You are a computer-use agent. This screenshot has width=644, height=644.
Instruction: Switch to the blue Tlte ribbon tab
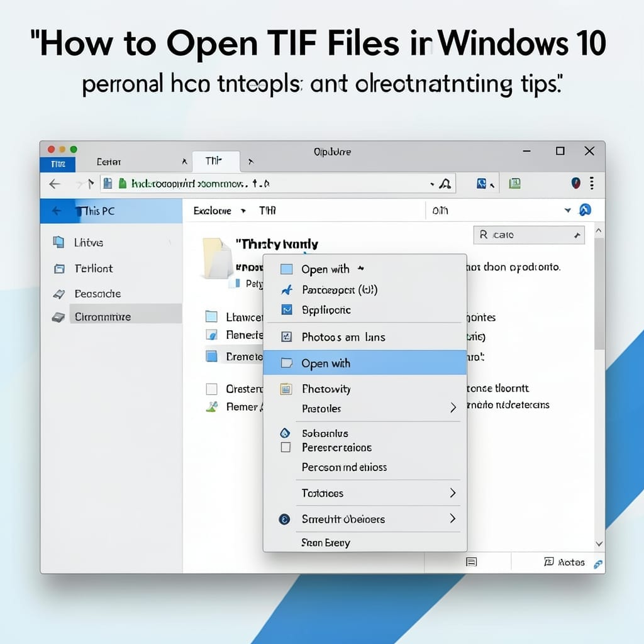[58, 164]
